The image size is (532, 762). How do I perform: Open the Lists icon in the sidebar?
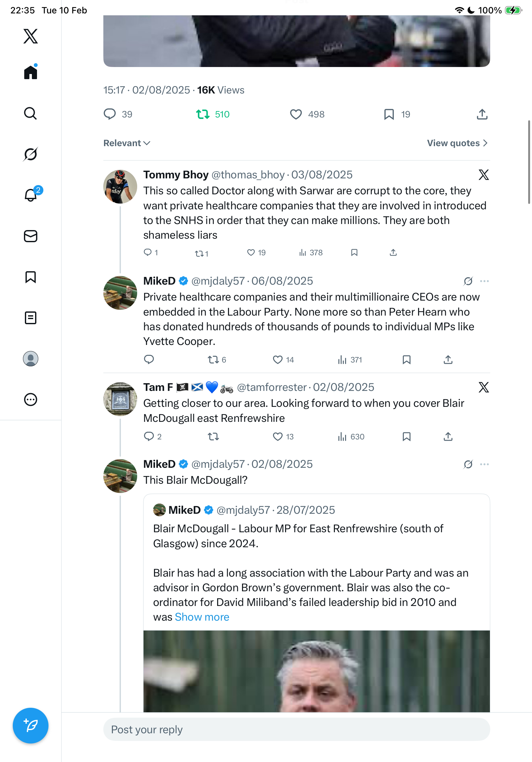(x=31, y=318)
